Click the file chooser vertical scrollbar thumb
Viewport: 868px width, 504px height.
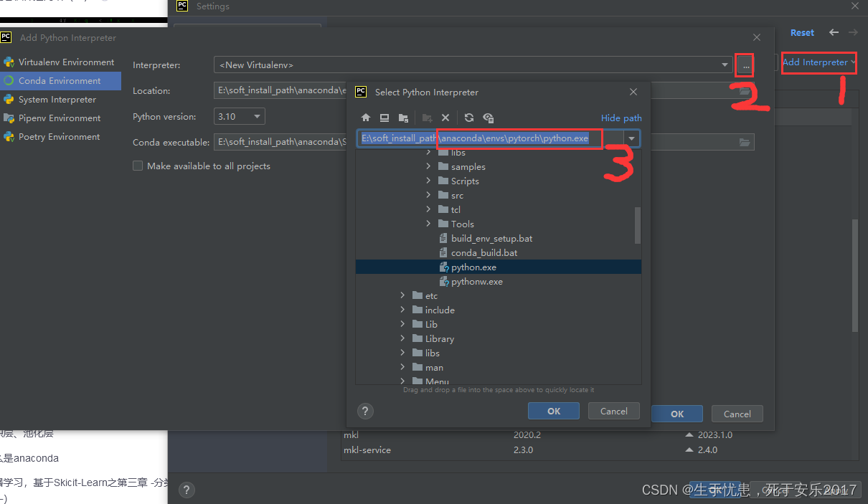click(638, 226)
